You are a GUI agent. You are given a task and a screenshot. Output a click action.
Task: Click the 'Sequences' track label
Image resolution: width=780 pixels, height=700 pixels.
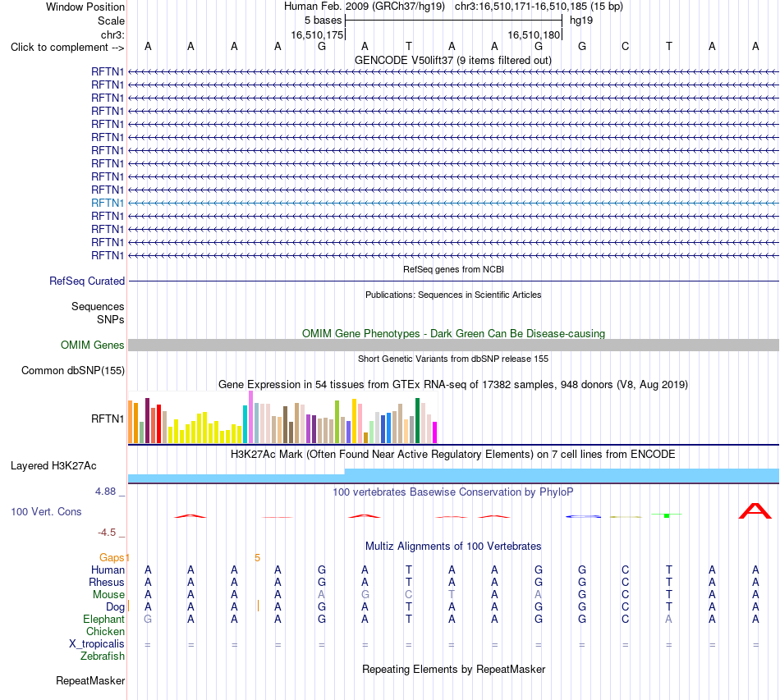[x=98, y=306]
